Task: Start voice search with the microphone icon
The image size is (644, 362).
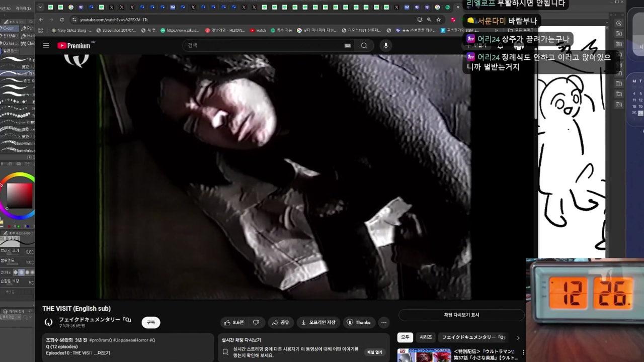Action: [386, 46]
